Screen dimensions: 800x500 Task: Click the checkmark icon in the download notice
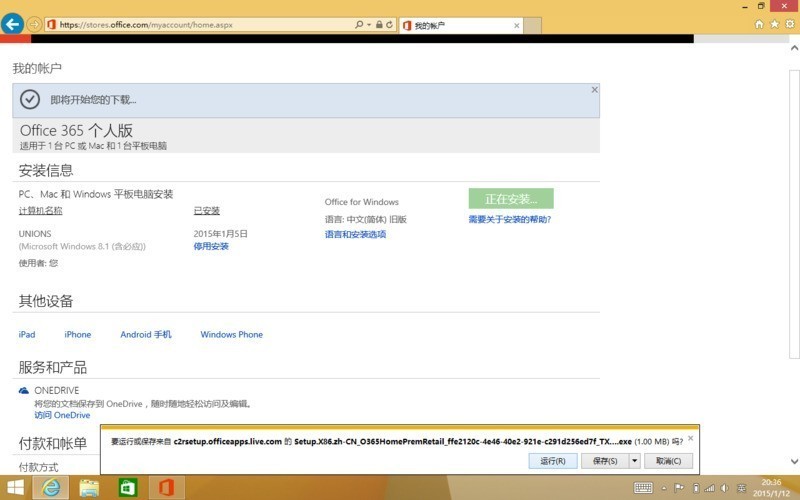click(30, 99)
